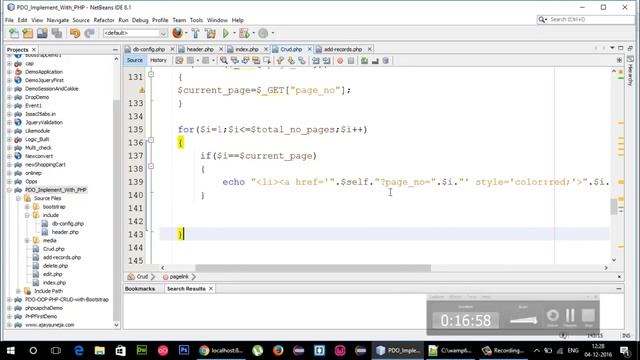Viewport: 640px width, 360px height.
Task: Click the pagelink breadcrumb
Action: [179, 277]
